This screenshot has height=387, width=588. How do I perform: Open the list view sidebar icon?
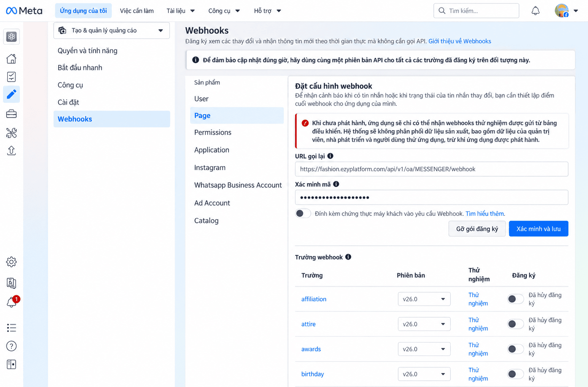click(11, 328)
